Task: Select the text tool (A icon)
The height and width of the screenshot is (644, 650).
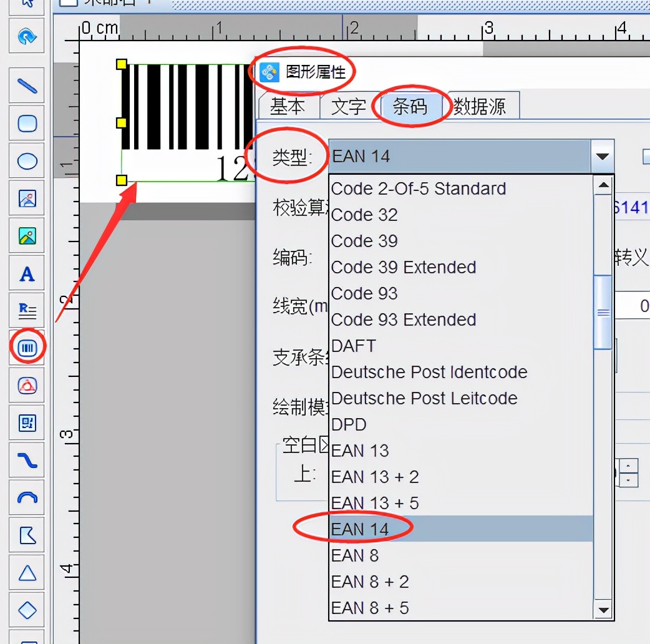Action: click(x=26, y=273)
